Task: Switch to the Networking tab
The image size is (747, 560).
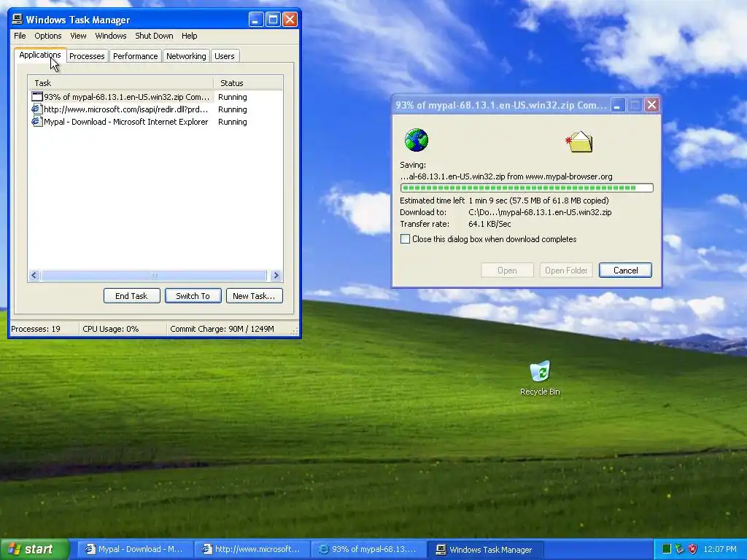Action: tap(186, 56)
